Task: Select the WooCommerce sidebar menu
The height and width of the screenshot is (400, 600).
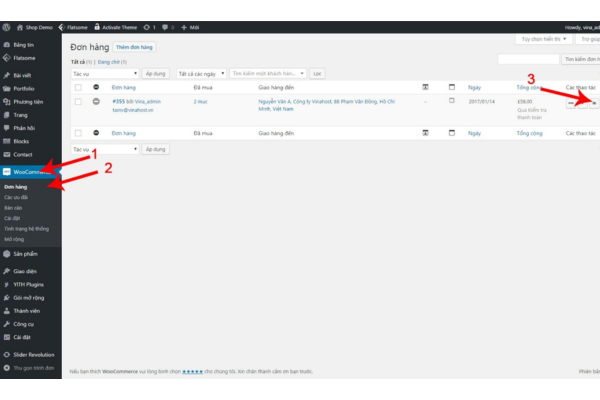Action: coord(31,172)
